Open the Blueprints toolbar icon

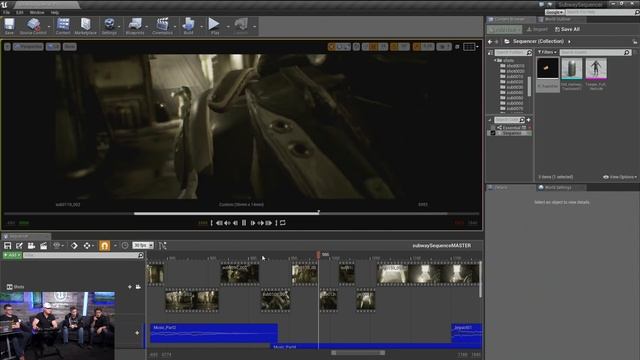(x=135, y=26)
